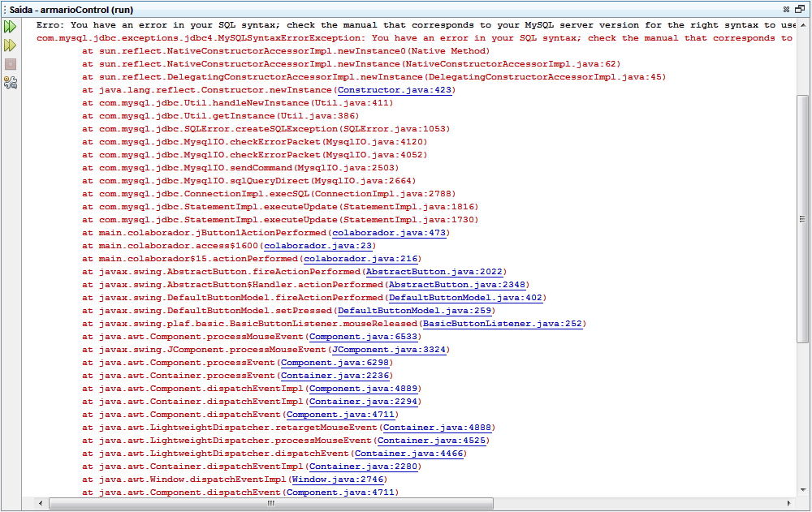Open the Container.java:2294 link
Screen dimensions: 812x512
click(363, 401)
